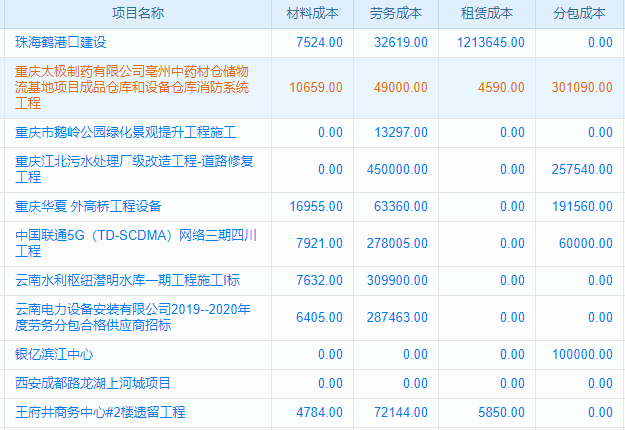Open project 王府井商务中心#2楼遗留工程

[x=100, y=412]
